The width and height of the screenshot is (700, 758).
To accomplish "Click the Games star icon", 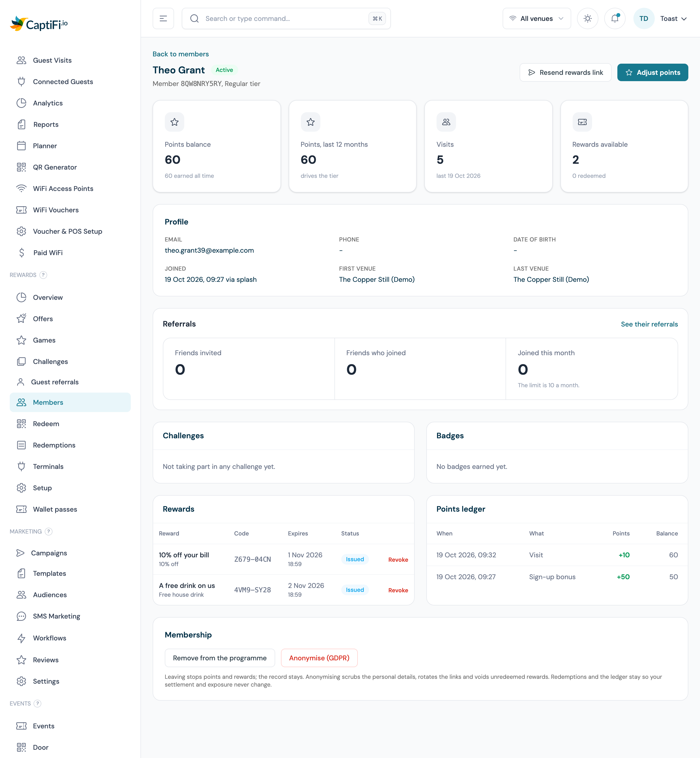I will click(x=22, y=340).
